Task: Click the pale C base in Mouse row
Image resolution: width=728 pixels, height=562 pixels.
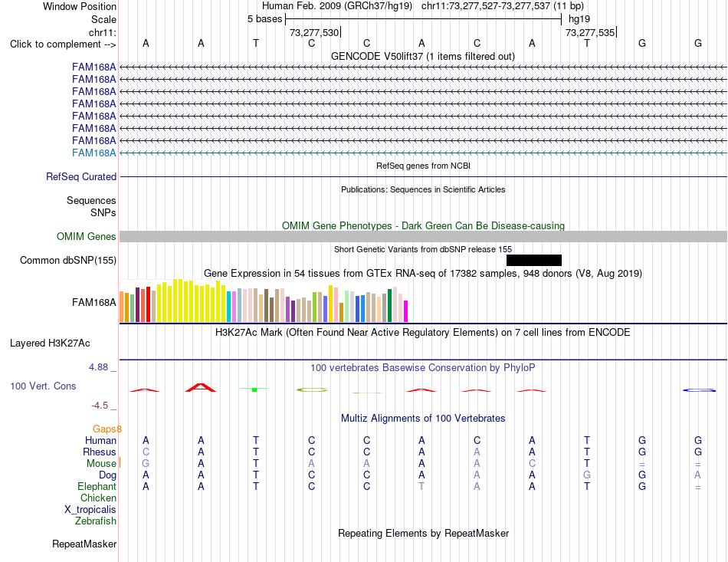Action: (532, 464)
